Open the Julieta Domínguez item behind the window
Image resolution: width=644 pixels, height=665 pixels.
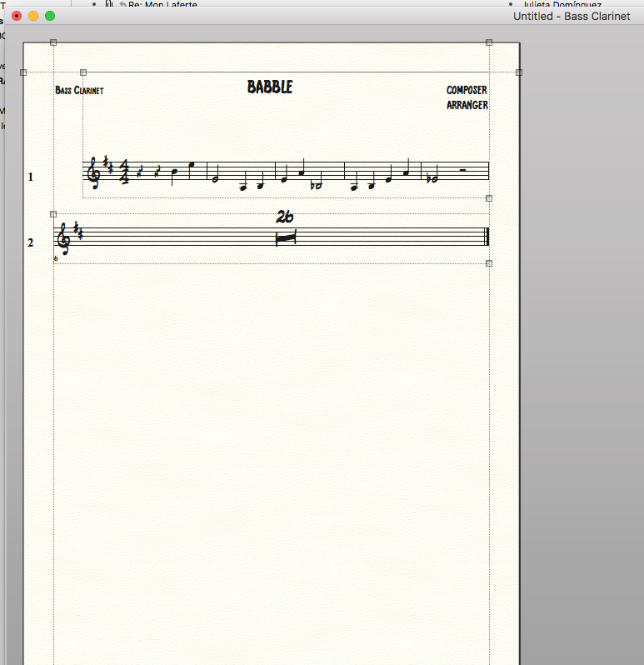click(564, 4)
